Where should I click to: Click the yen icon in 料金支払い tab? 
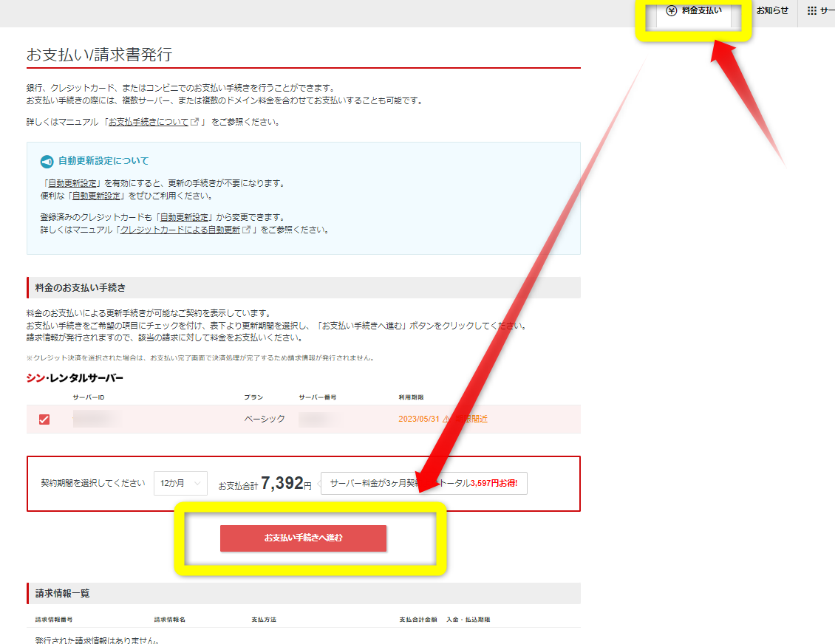click(x=671, y=11)
